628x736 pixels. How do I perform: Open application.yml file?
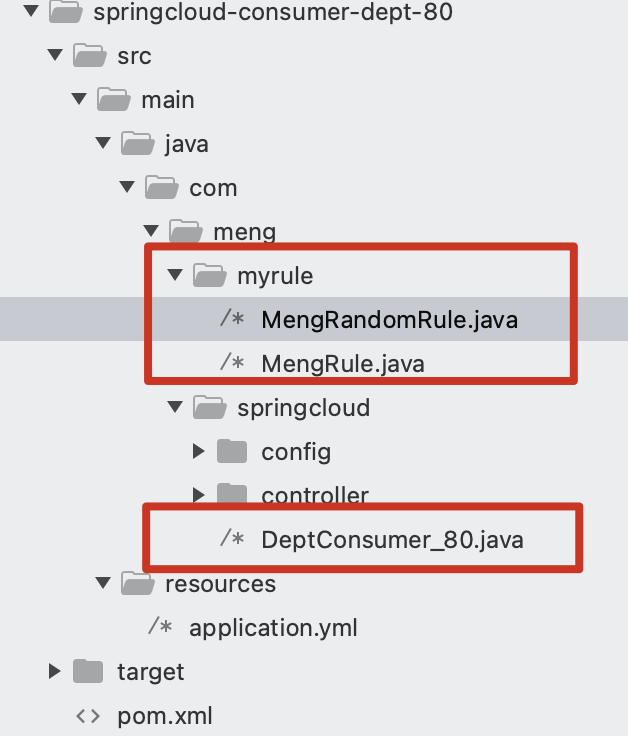[x=273, y=628]
